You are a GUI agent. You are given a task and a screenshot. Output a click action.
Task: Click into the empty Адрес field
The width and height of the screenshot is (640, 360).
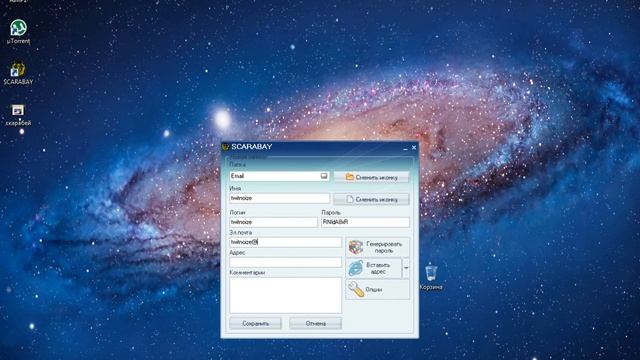click(285, 262)
